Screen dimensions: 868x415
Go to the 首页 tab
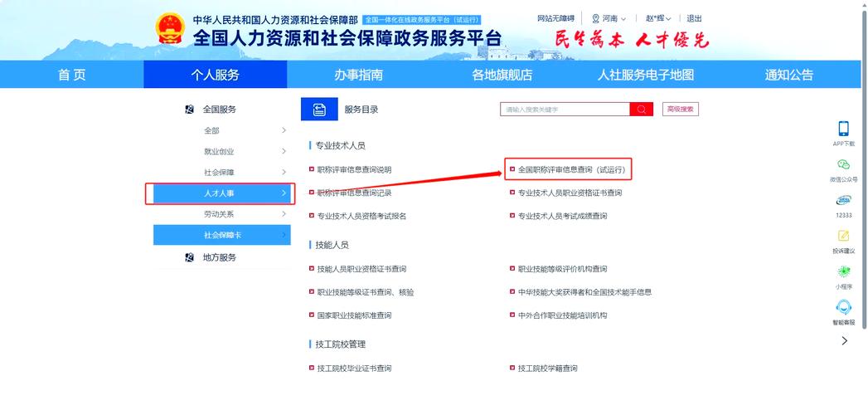72,75
